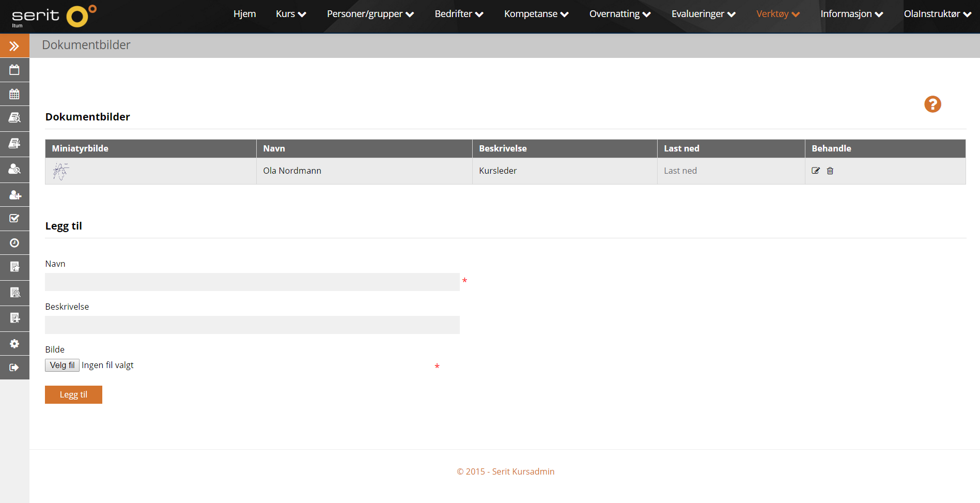Screen dimensions: 980x503
Task: Click Velg fil to choose image
Action: pos(62,365)
